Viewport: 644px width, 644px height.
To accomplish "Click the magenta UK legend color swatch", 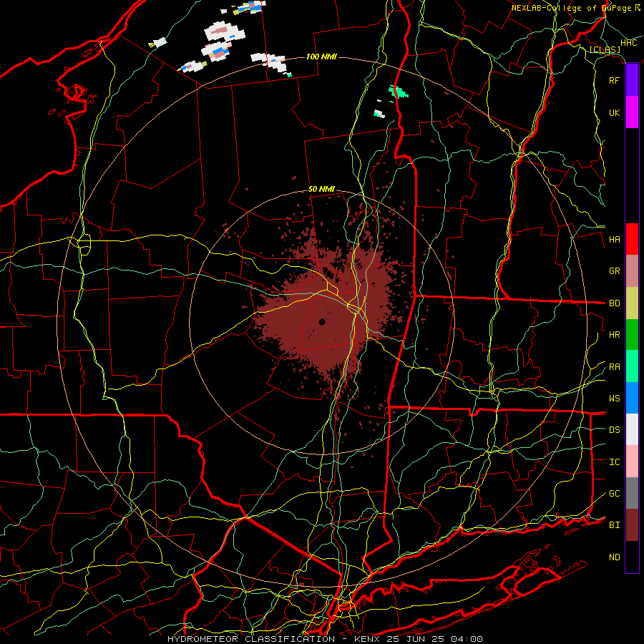I will coord(632,112).
